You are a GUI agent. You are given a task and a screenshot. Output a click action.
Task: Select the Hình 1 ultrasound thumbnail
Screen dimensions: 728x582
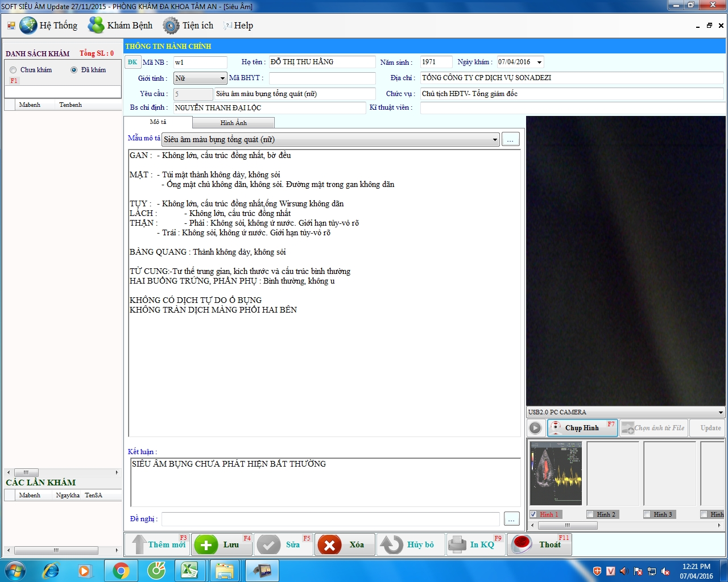tap(556, 473)
